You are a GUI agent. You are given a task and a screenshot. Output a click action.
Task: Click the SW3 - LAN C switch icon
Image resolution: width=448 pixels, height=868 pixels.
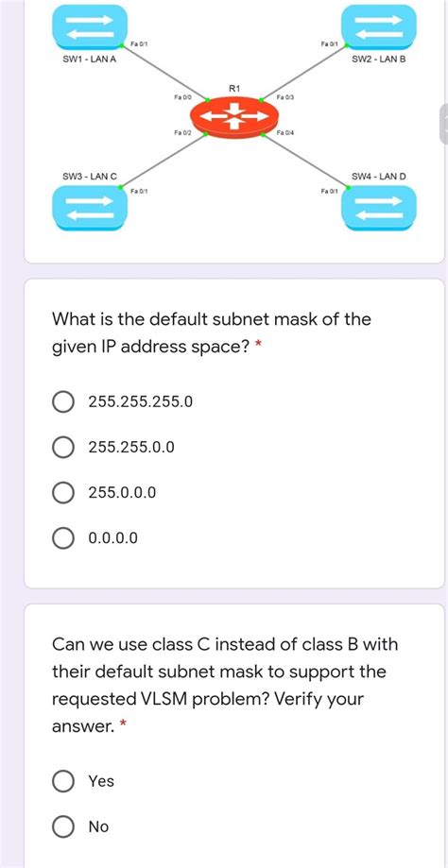coord(90,208)
